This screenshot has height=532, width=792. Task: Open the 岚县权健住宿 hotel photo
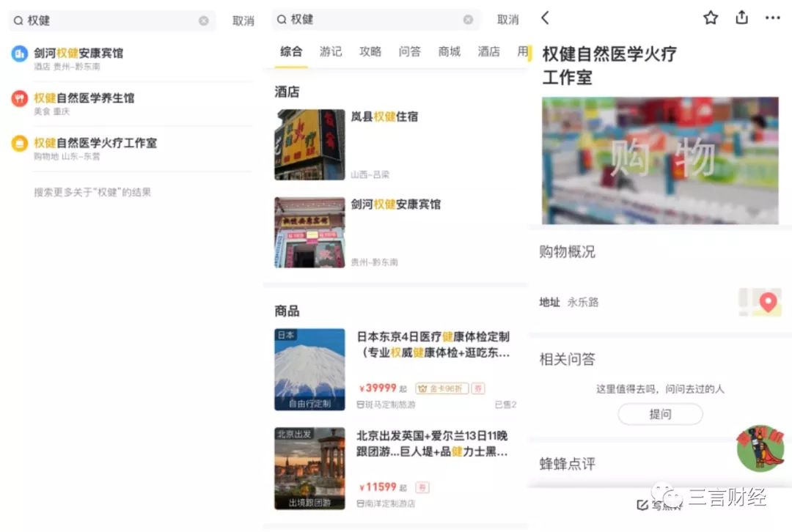click(309, 145)
